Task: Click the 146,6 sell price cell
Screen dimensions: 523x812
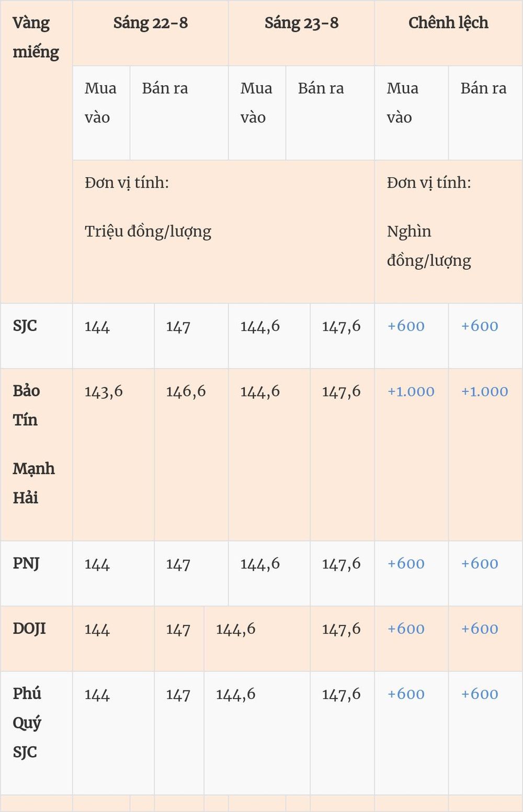Action: click(x=186, y=392)
